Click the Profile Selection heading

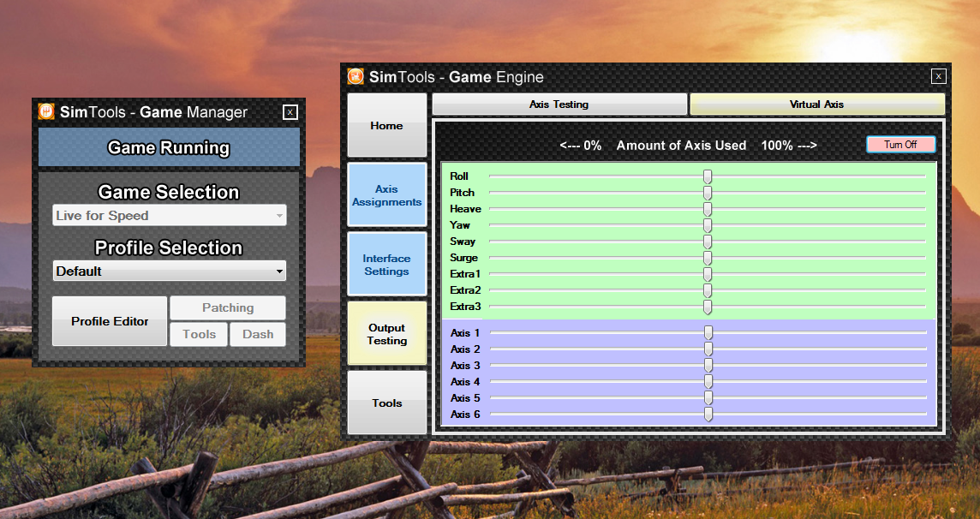[x=169, y=248]
